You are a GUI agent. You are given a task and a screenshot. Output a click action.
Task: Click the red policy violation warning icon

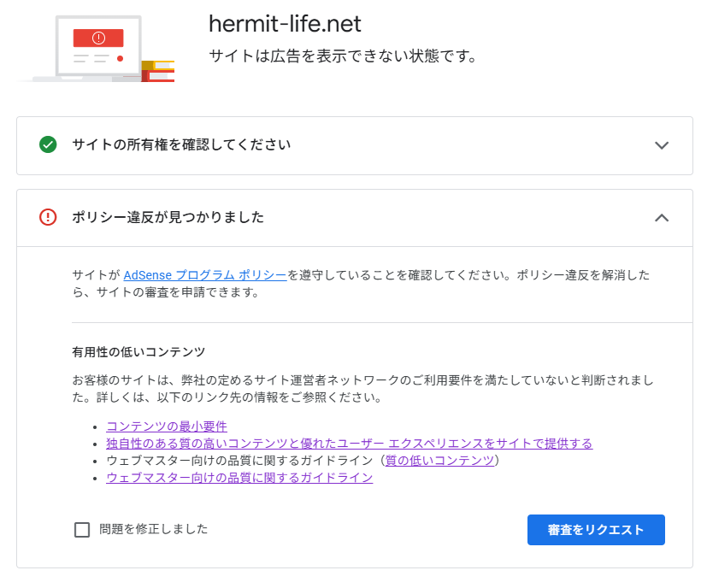pyautogui.click(x=48, y=217)
